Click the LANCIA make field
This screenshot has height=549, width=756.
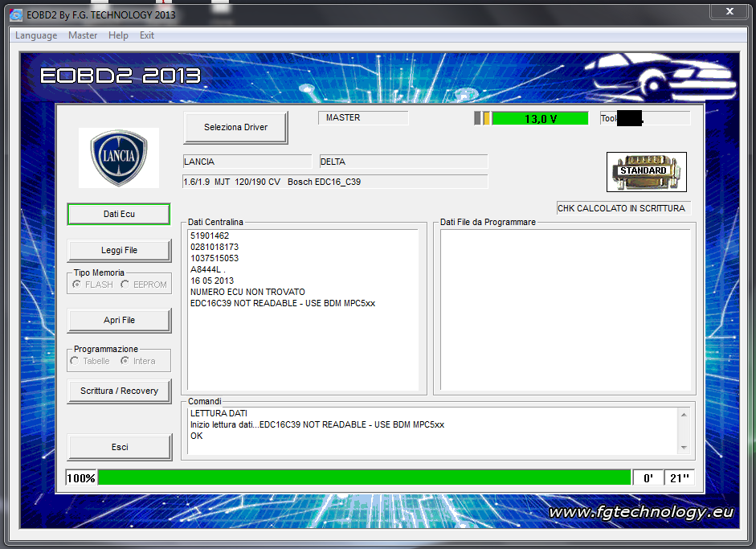click(x=247, y=162)
